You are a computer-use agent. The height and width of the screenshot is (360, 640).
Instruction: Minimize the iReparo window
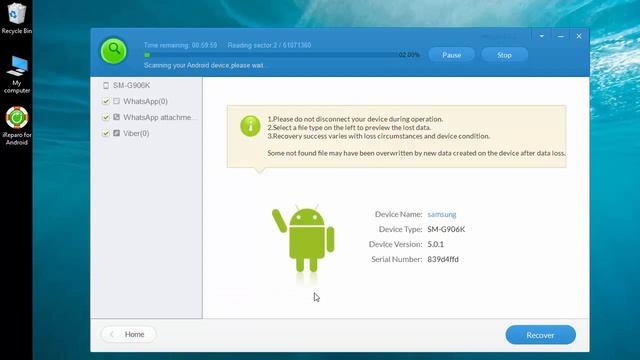click(561, 36)
